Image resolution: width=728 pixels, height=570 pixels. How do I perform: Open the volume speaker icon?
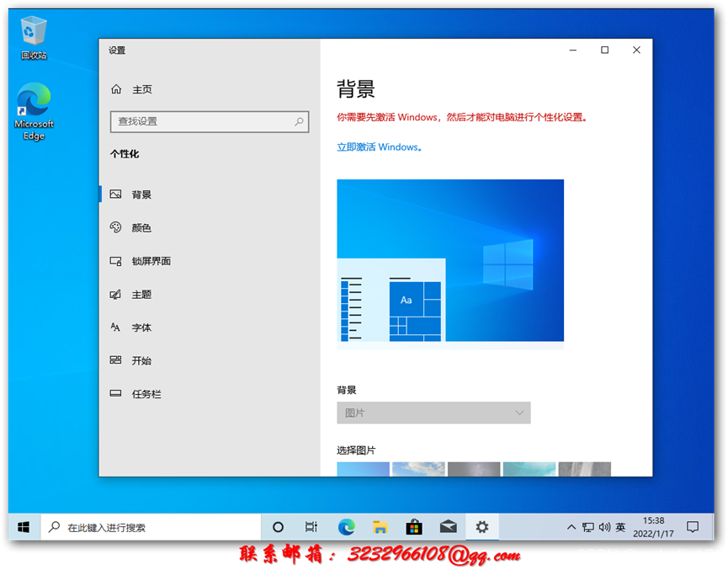(x=604, y=527)
